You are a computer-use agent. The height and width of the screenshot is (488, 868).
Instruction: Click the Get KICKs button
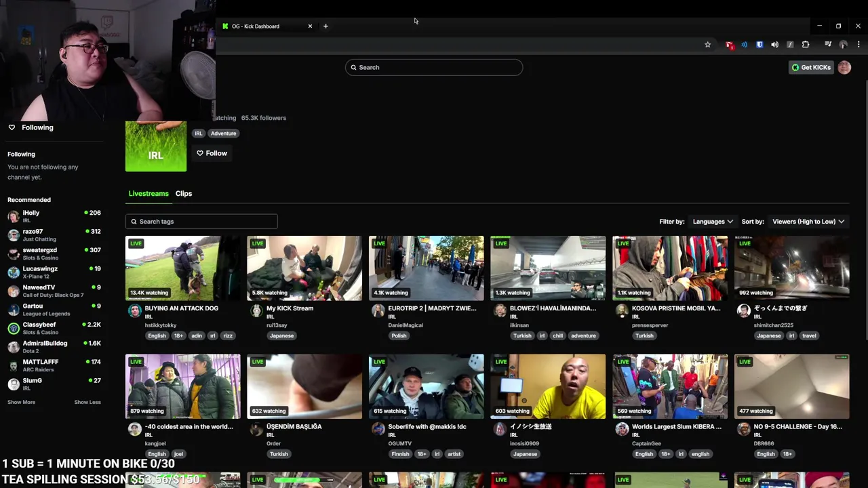(x=811, y=67)
